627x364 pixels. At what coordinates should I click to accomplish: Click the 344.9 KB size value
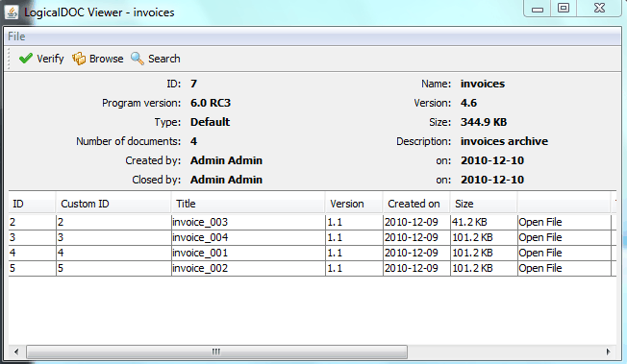484,122
